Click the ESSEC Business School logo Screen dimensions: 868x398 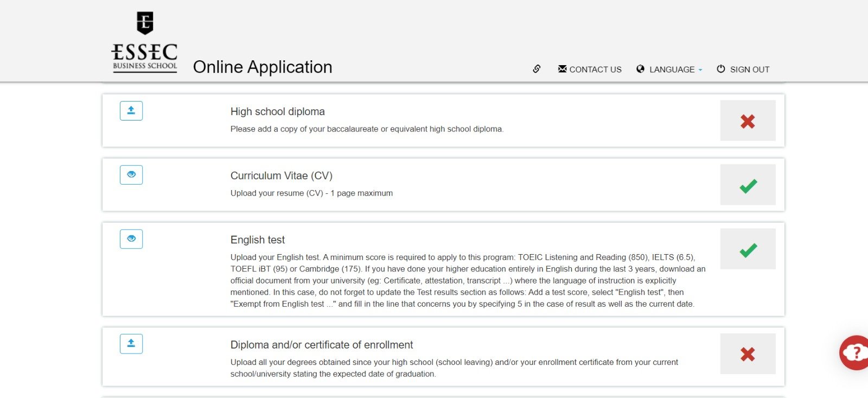[144, 42]
